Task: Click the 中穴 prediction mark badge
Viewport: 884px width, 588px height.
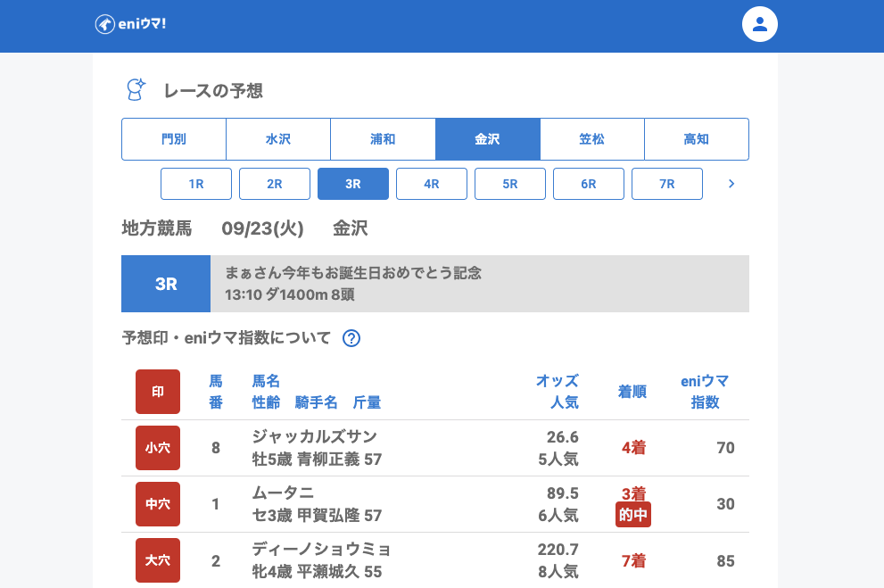Action: (x=158, y=504)
